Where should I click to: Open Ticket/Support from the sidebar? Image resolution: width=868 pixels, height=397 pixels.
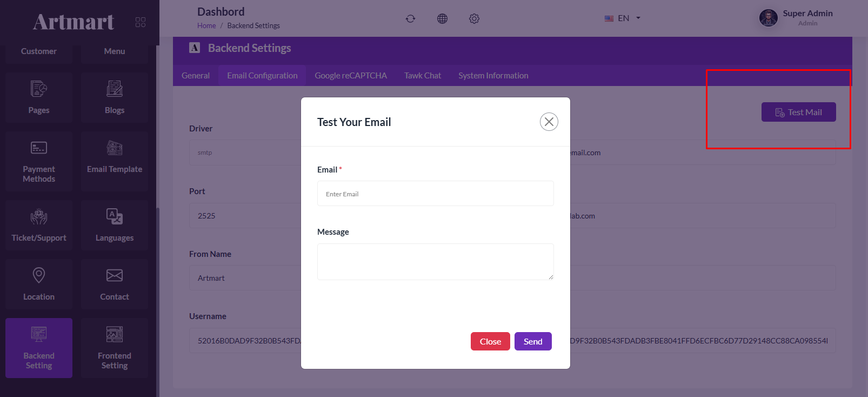39,225
